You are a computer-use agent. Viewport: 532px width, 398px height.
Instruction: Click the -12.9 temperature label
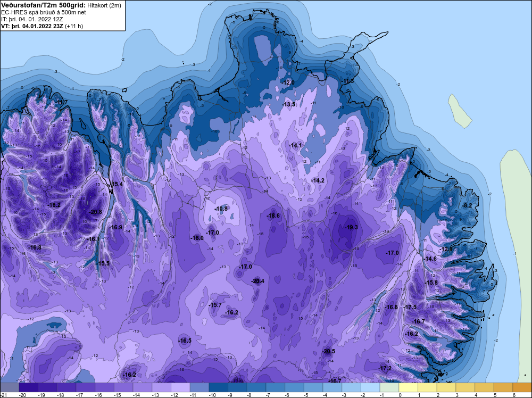(x=446, y=249)
